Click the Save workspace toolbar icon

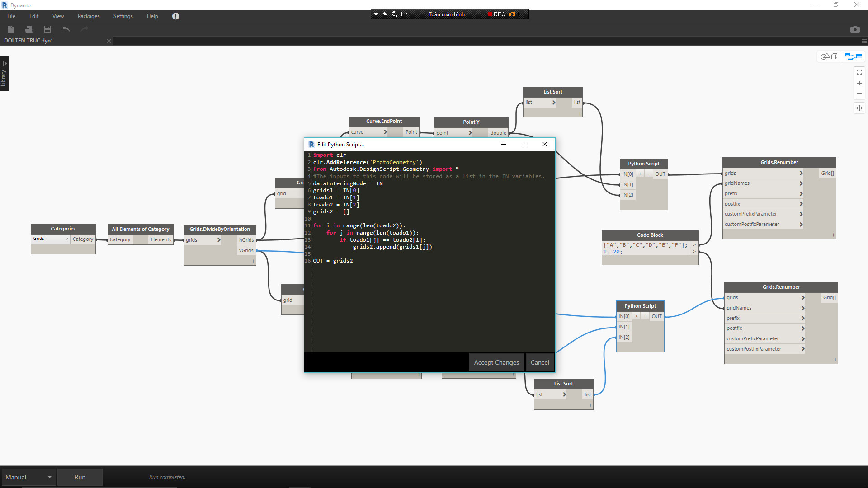pos(47,29)
